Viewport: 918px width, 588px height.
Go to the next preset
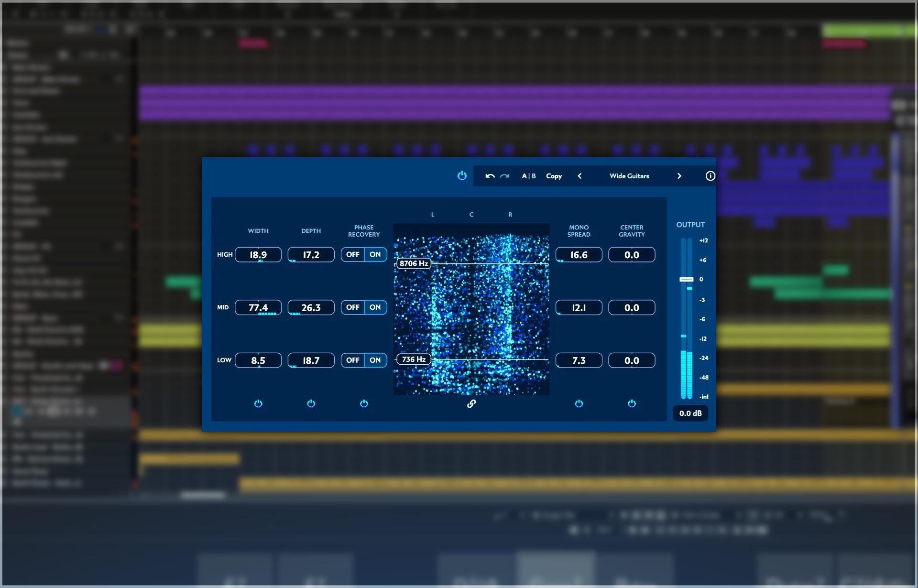tap(679, 176)
